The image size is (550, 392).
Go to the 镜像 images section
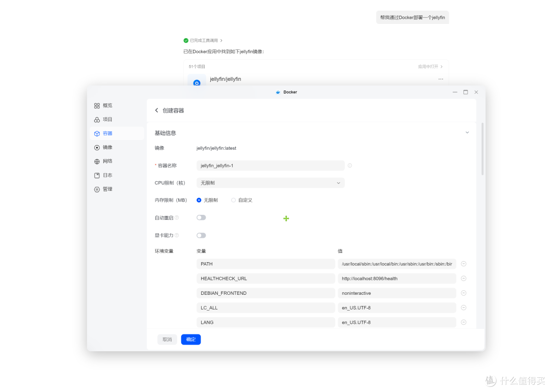[x=117, y=148]
